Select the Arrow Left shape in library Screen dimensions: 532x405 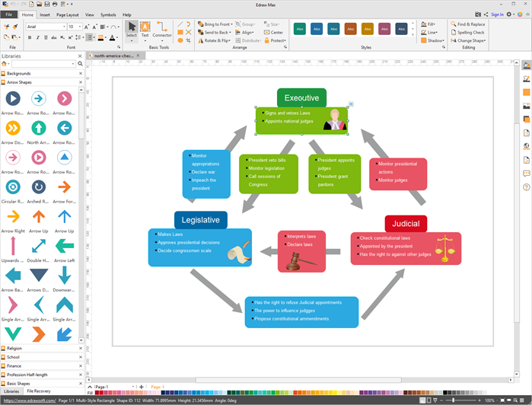click(x=65, y=246)
